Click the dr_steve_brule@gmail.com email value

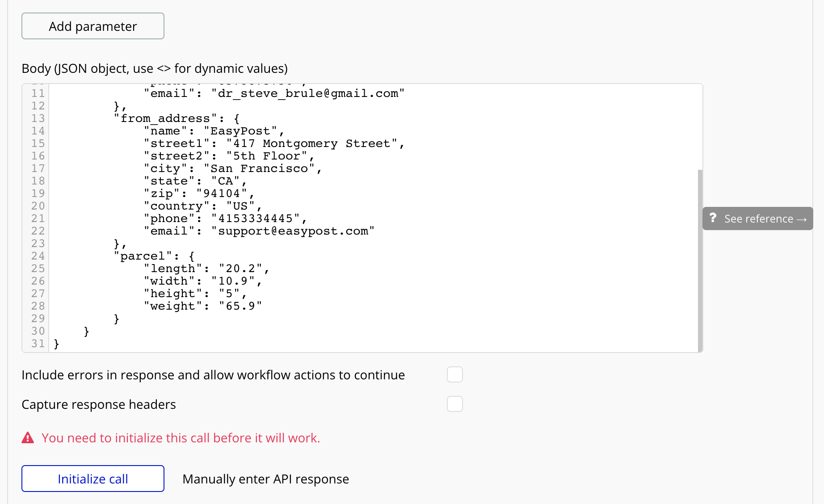(308, 93)
